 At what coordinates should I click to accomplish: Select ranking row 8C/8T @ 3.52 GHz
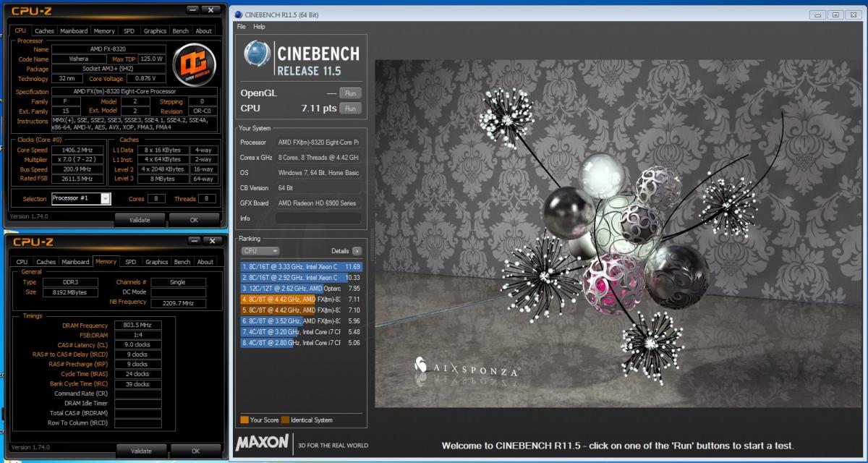coord(301,320)
